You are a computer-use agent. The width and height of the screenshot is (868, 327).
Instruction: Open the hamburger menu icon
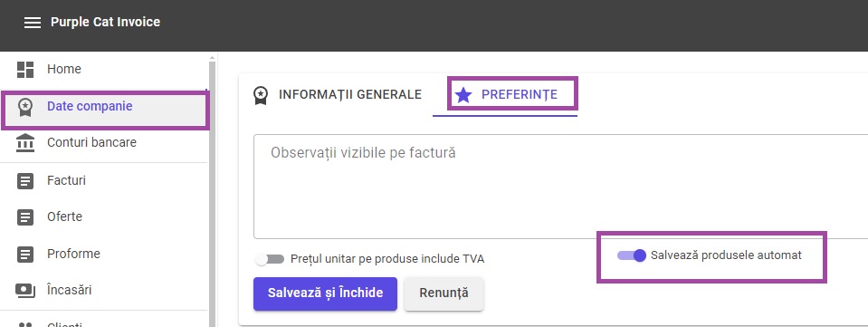[x=33, y=23]
